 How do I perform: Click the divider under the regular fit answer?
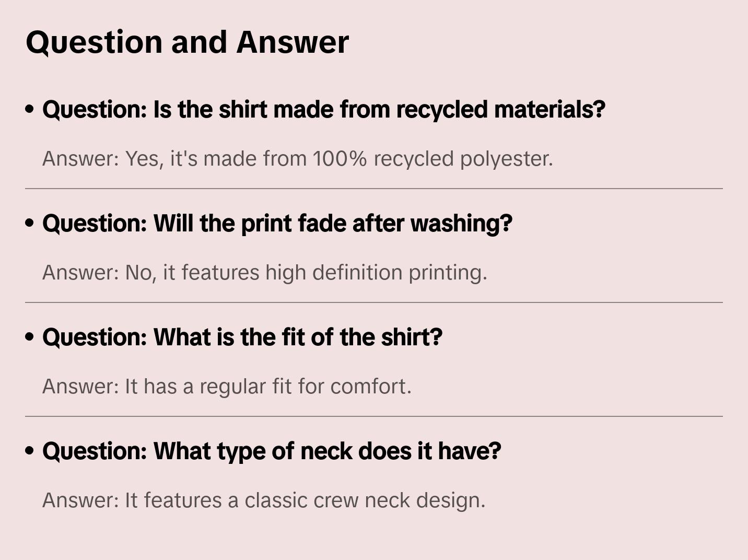(x=374, y=416)
